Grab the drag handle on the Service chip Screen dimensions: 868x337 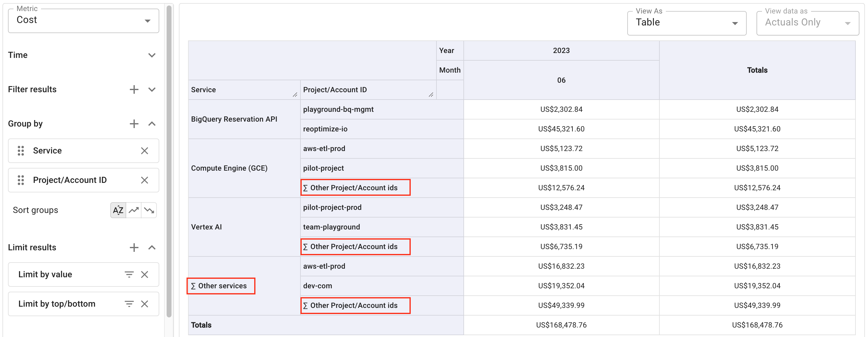pyautogui.click(x=21, y=151)
